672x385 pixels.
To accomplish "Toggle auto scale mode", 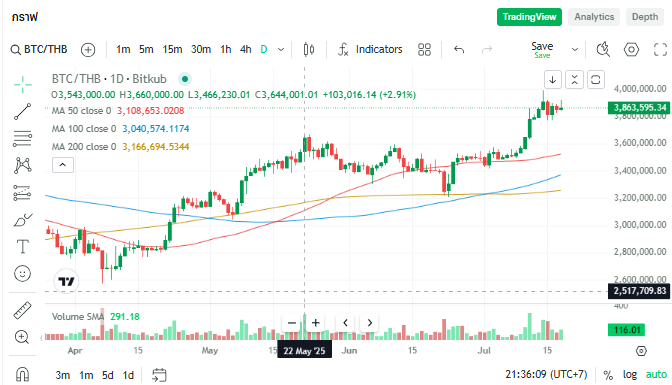I will [x=656, y=375].
